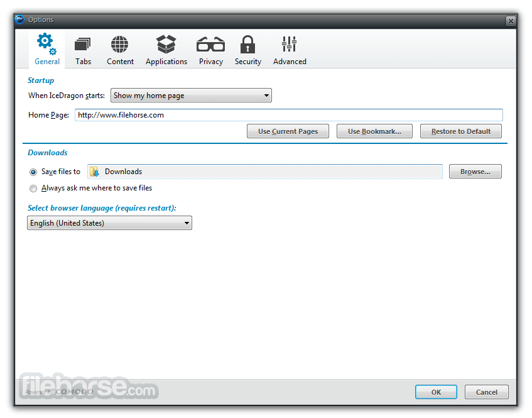
Task: Select Always ask me where to save files
Action: tap(33, 189)
